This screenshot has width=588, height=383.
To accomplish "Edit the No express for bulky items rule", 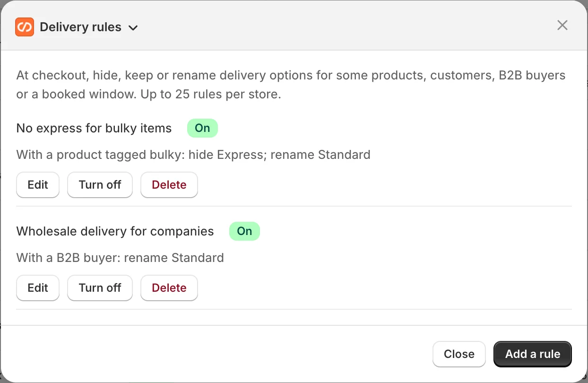I will click(x=38, y=185).
